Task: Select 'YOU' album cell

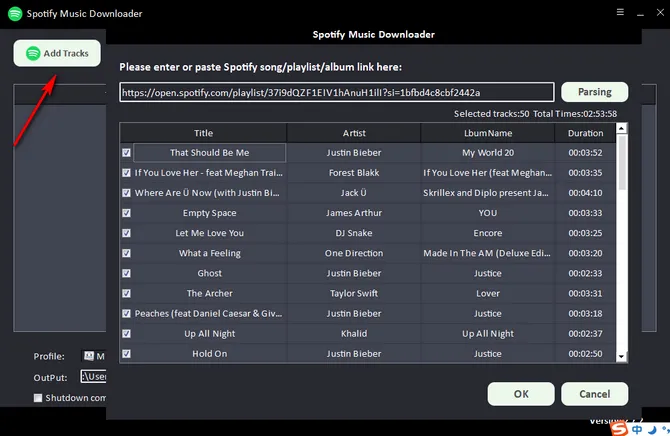Action: click(488, 213)
